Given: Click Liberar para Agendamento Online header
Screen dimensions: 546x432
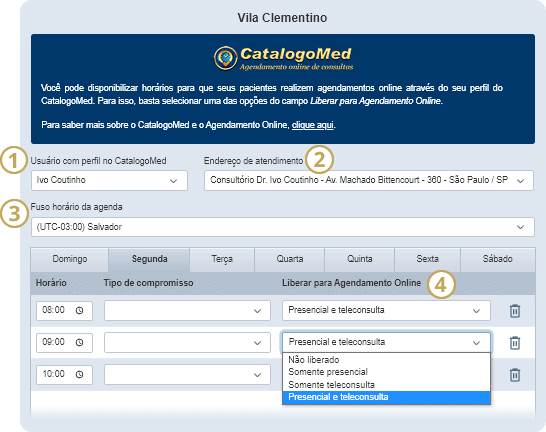Looking at the screenshot, I should (x=351, y=283).
